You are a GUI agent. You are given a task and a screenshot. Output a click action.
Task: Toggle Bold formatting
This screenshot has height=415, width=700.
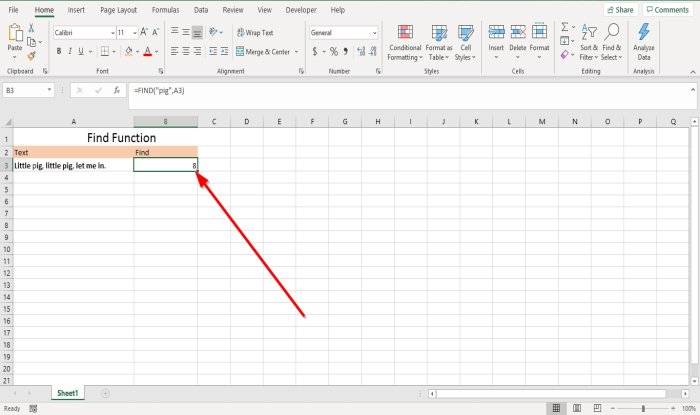[x=59, y=52]
